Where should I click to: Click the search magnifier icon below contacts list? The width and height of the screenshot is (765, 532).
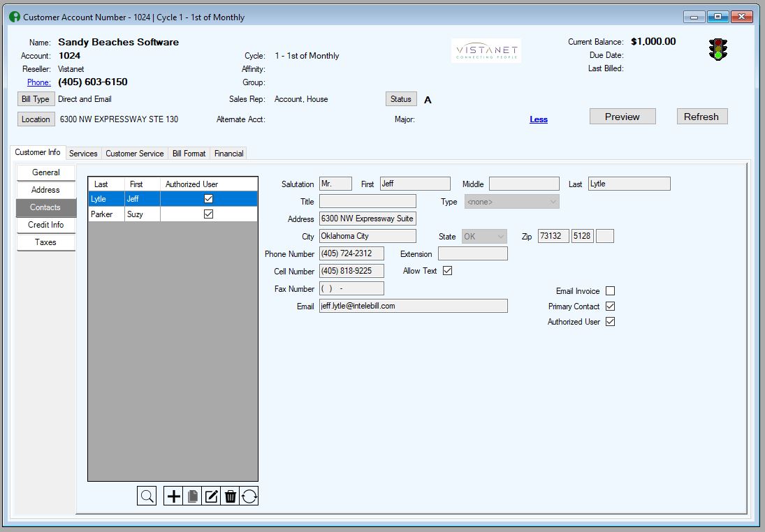(147, 496)
